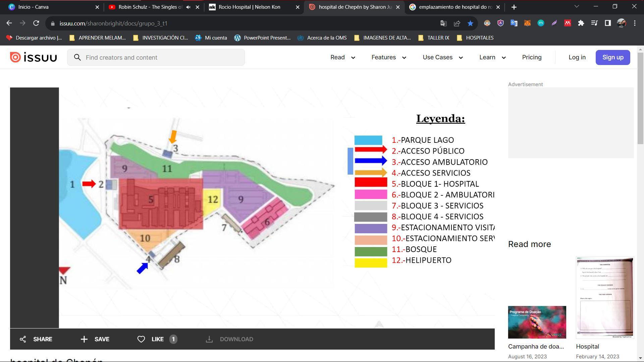
Task: Toggle bookmark star in address bar
Action: (x=470, y=23)
